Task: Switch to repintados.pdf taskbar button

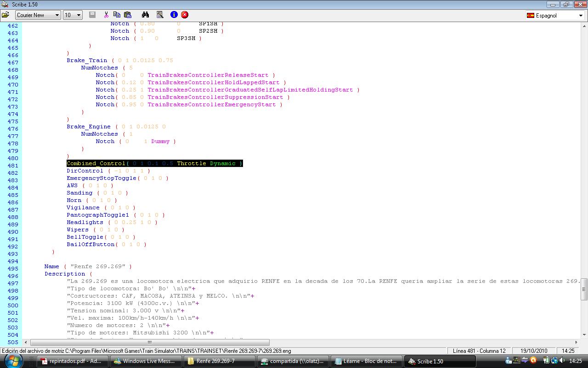Action: click(x=72, y=361)
